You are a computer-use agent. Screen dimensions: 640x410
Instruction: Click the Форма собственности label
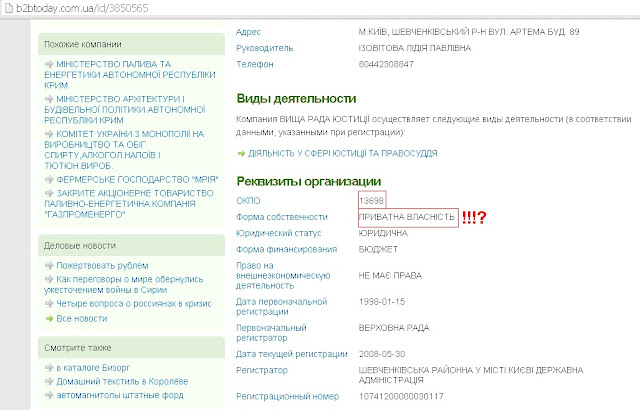[x=282, y=217]
